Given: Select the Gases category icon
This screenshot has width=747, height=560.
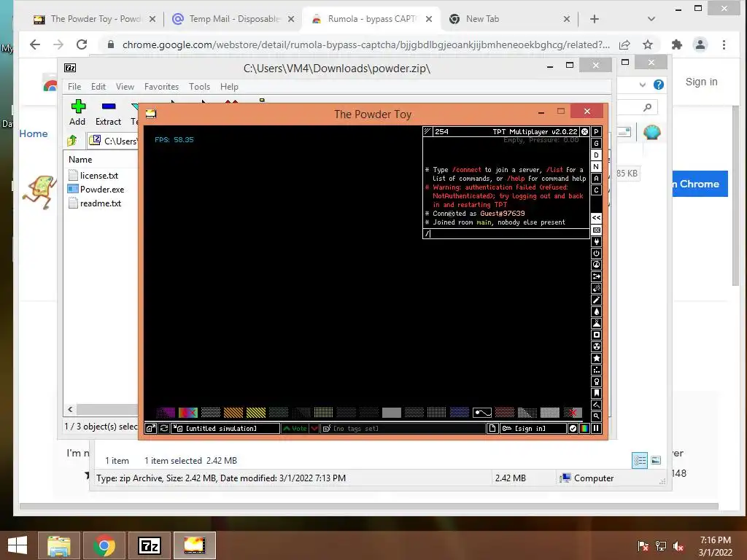Looking at the screenshot, I should pos(596,300).
